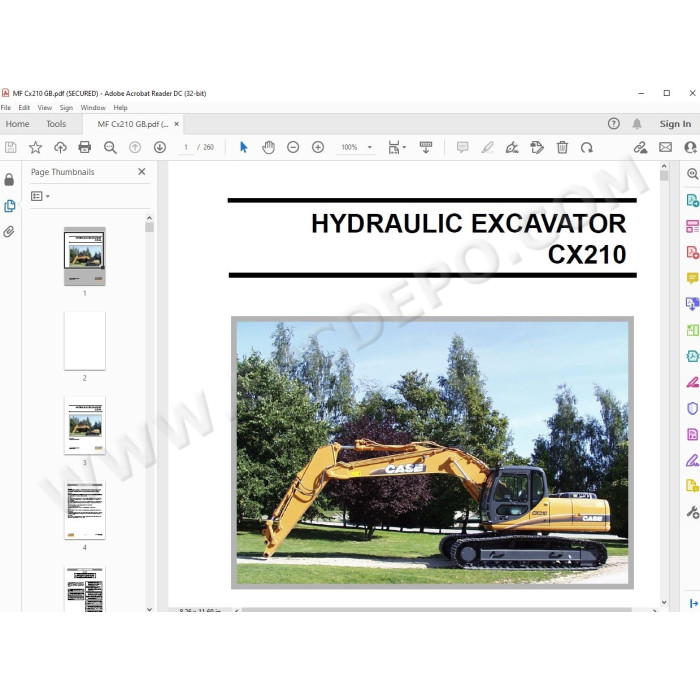
Task: Open Organize Pages pink layout tool
Action: 692,226
